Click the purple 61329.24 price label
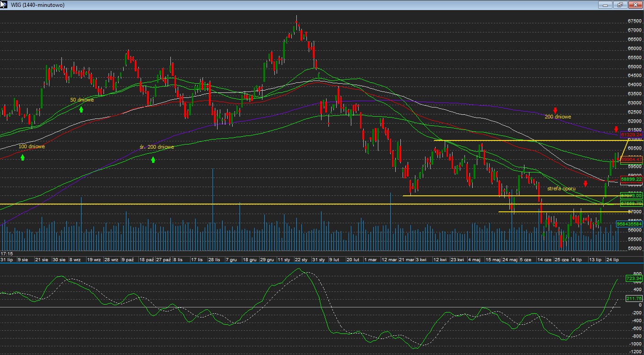Screen dimensions: 644x355 [x=631, y=135]
